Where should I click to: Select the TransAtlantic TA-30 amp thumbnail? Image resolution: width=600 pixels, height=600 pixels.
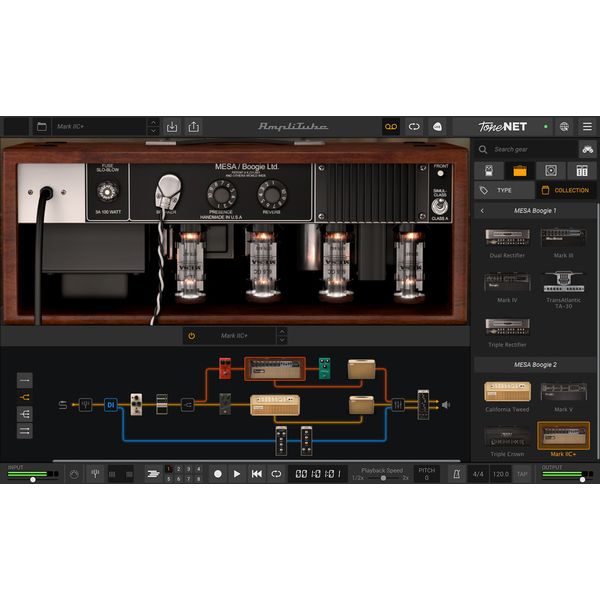563,282
